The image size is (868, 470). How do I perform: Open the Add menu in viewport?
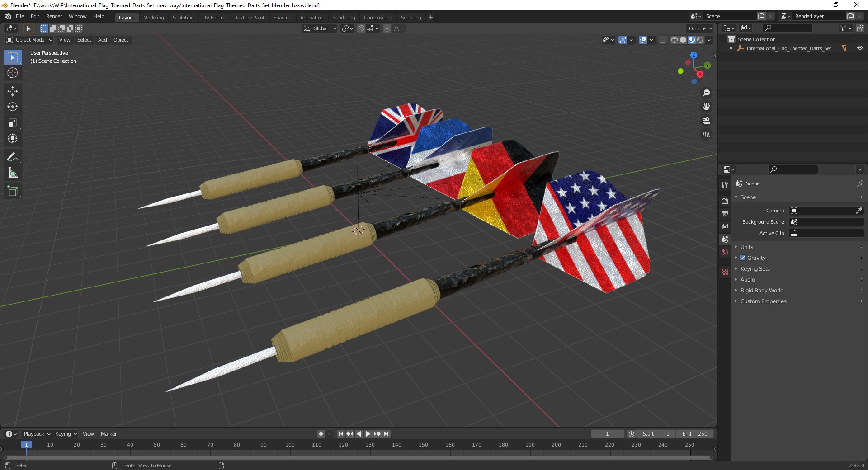103,40
